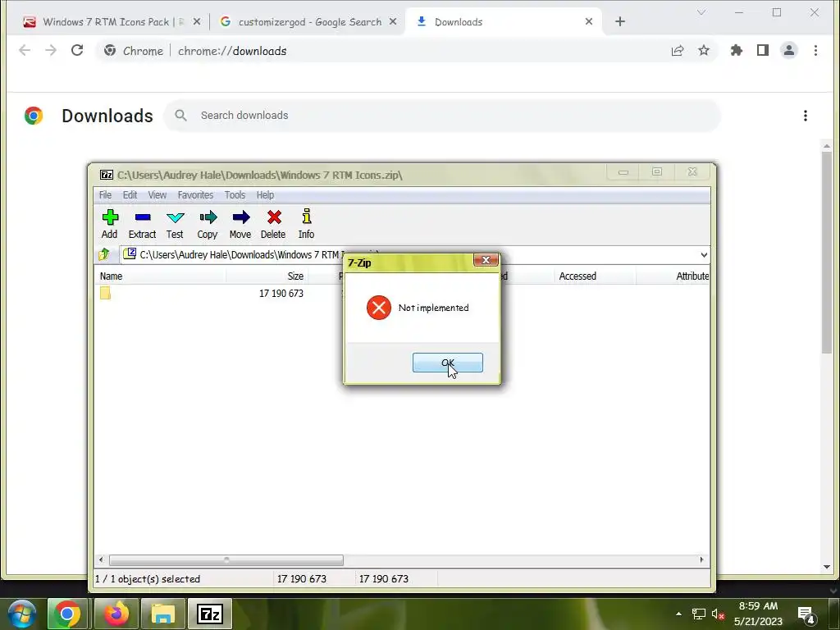This screenshot has height=630, width=840.
Task: Click the Add toolbar icon in 7-Zip
Action: (110, 223)
